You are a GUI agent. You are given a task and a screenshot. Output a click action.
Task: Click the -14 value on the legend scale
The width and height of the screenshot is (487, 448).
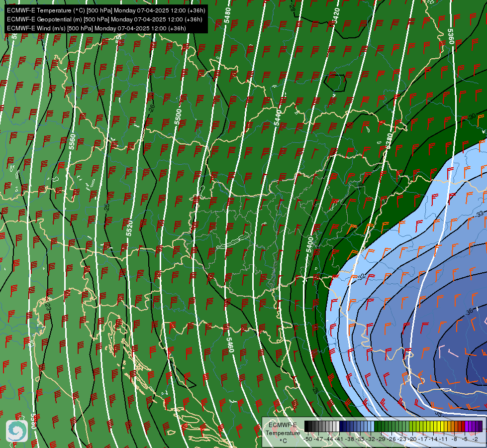[x=433, y=439]
